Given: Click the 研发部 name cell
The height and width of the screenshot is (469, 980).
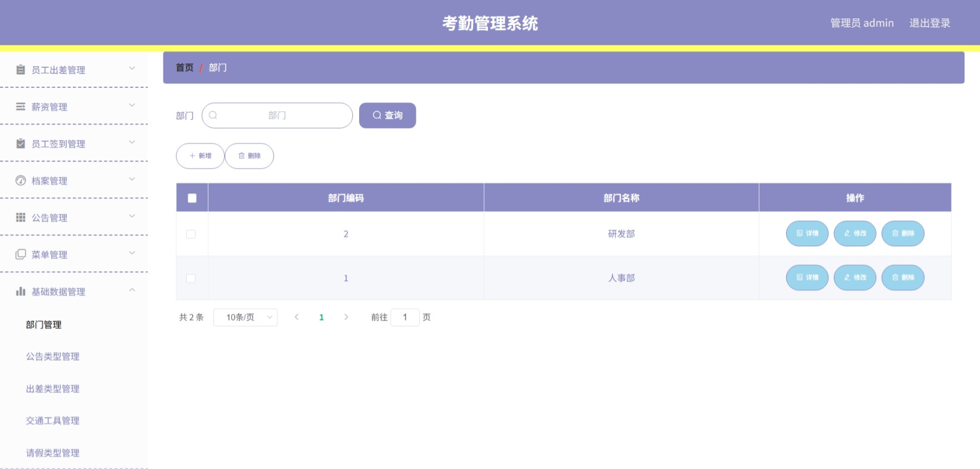Looking at the screenshot, I should click(621, 234).
